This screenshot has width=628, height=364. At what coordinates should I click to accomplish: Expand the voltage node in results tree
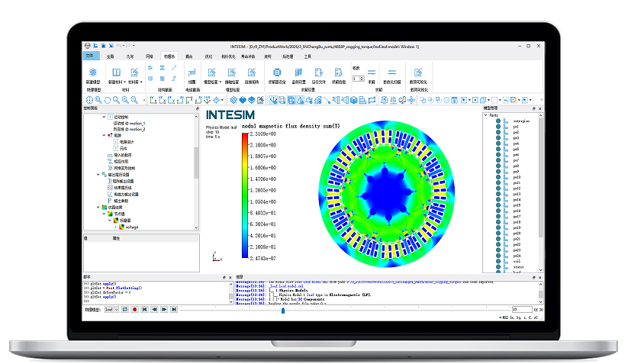click(117, 227)
